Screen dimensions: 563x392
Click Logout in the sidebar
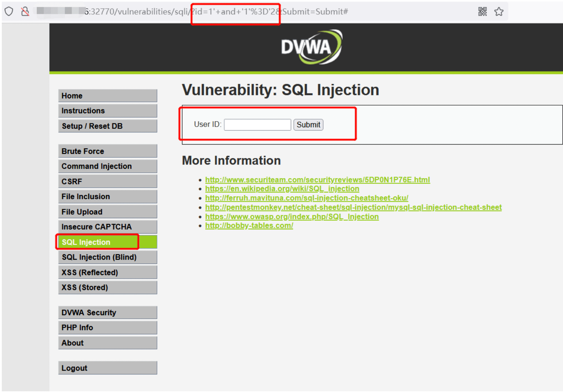tap(108, 368)
